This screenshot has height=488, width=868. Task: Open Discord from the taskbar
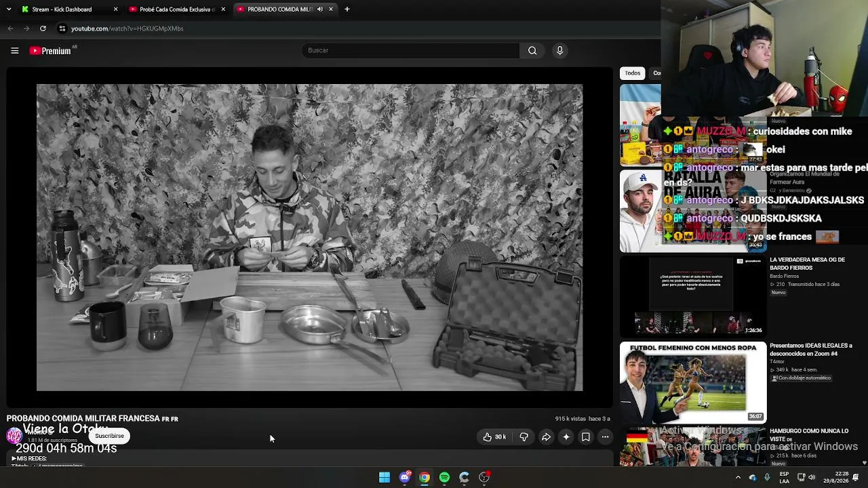[405, 477]
